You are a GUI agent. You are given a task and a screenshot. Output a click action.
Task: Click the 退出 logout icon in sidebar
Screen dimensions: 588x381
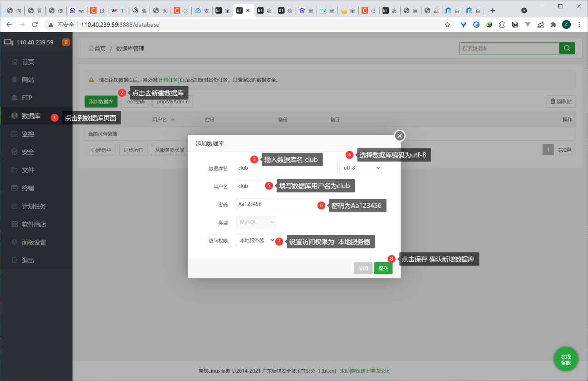click(15, 260)
